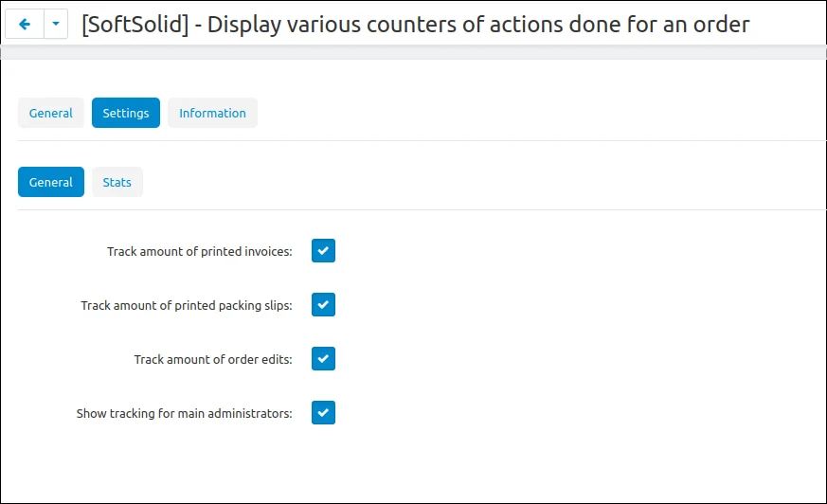Click the divider line under the Stats sub-tab row
The height and width of the screenshot is (504, 827).
[413, 209]
